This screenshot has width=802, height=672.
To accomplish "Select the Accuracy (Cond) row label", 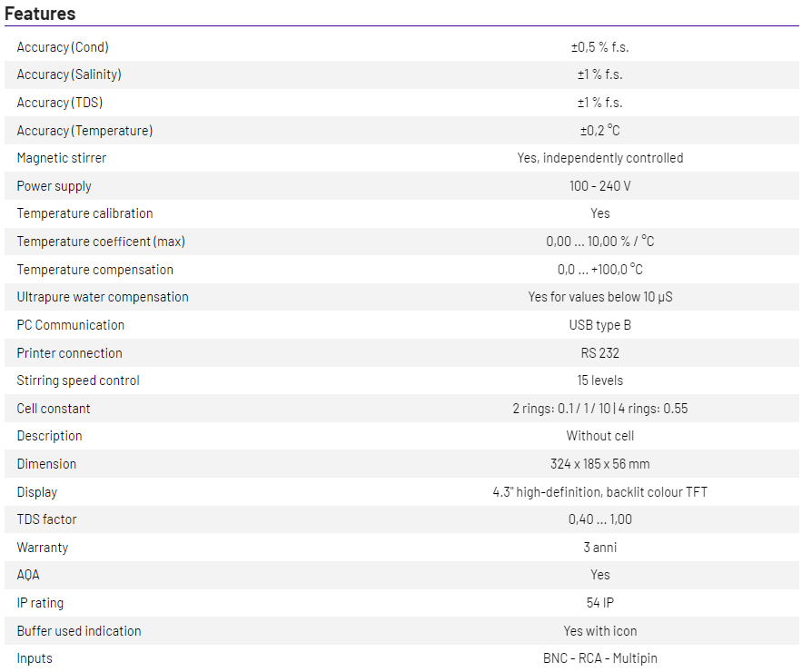I will [63, 47].
